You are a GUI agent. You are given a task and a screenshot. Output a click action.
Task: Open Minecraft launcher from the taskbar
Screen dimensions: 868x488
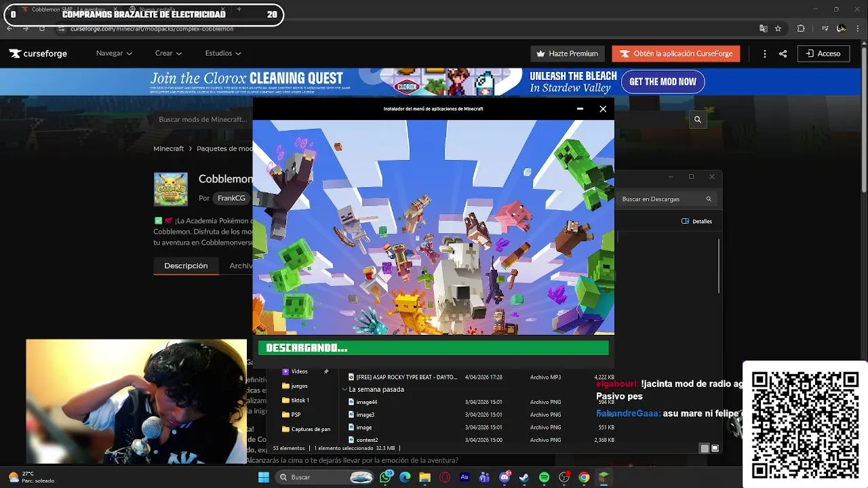click(604, 477)
